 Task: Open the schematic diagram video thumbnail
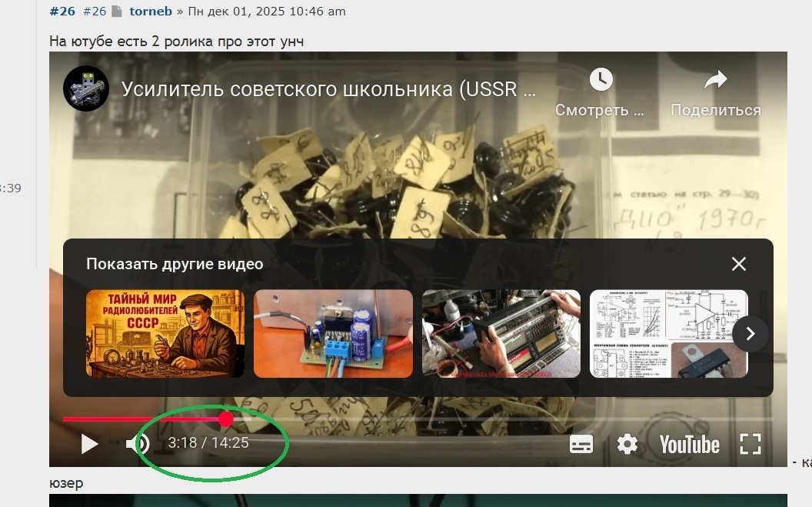click(668, 334)
